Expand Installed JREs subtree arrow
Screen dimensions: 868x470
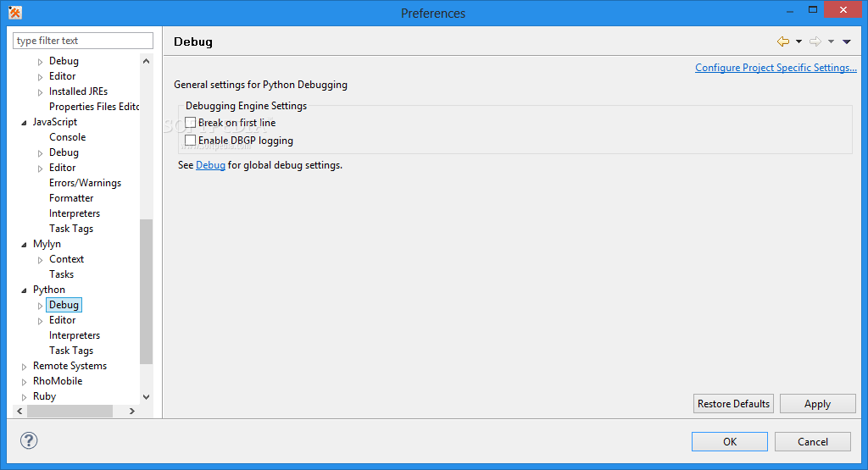tap(40, 91)
